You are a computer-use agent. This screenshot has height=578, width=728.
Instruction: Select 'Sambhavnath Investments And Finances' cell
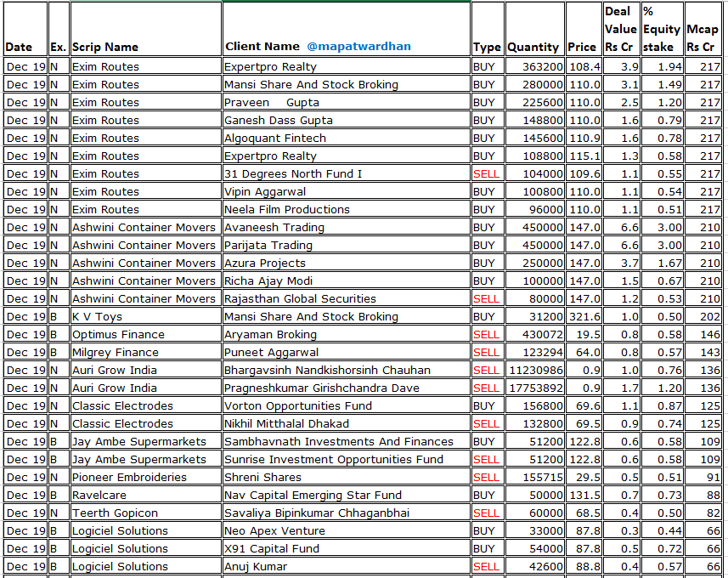347,441
